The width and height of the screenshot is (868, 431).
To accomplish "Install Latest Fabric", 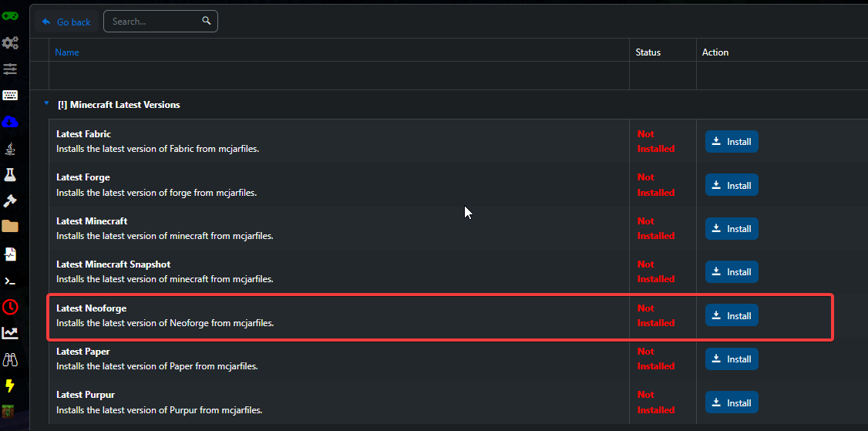I will click(732, 142).
